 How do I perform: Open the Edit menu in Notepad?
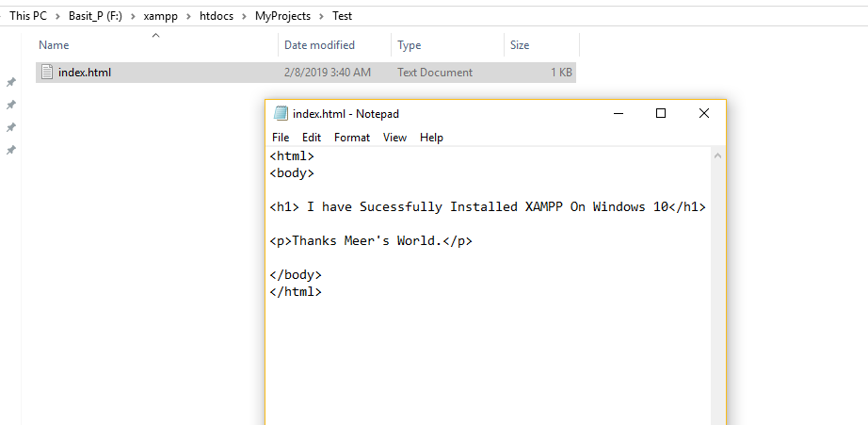tap(312, 138)
